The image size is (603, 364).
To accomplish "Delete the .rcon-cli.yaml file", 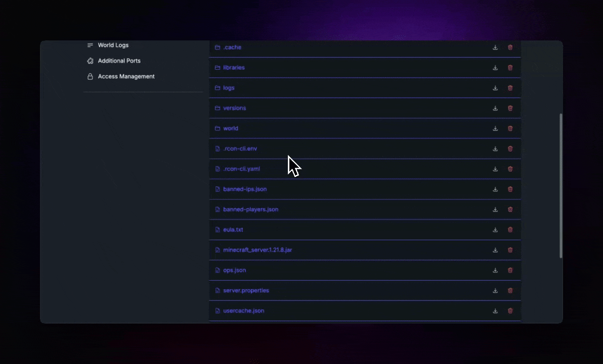I will pos(510,169).
